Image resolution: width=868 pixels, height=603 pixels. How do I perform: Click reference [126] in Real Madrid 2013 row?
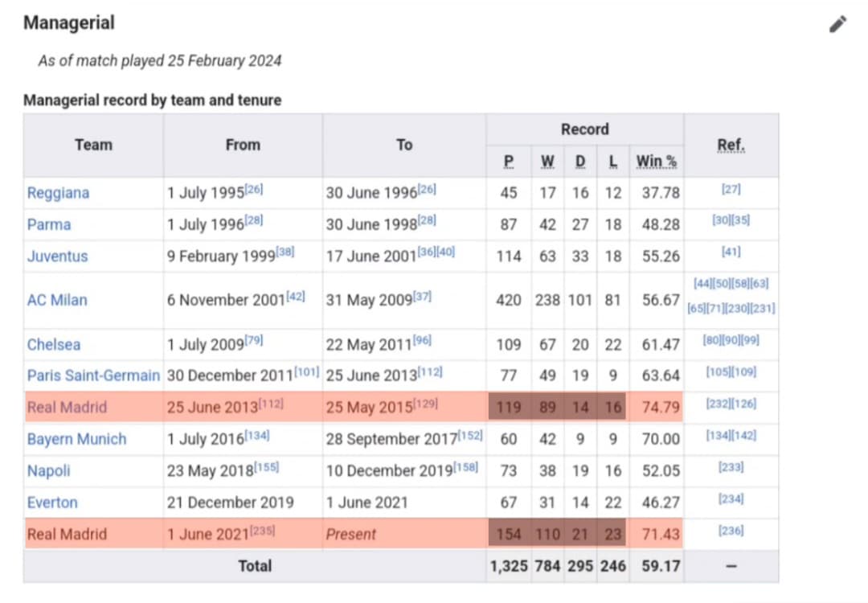click(744, 404)
